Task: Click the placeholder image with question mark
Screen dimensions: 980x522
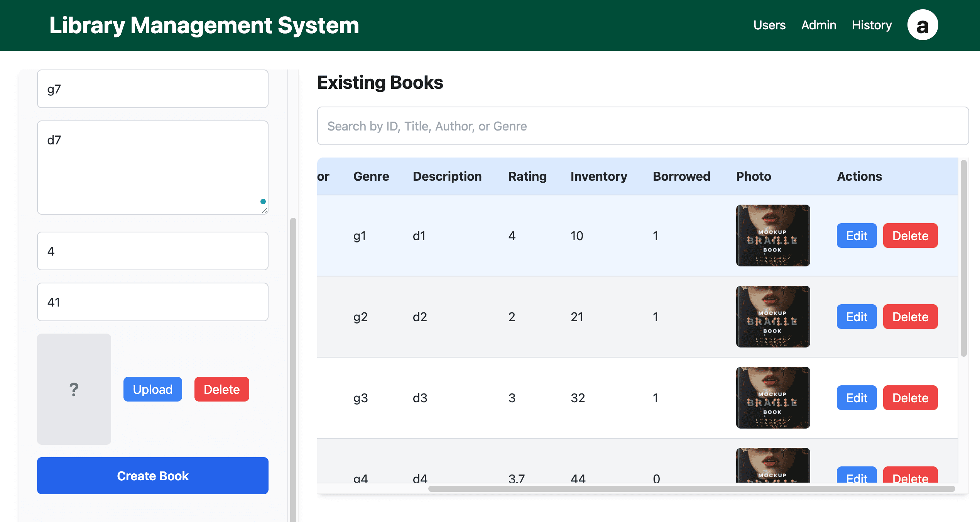Action: (74, 389)
